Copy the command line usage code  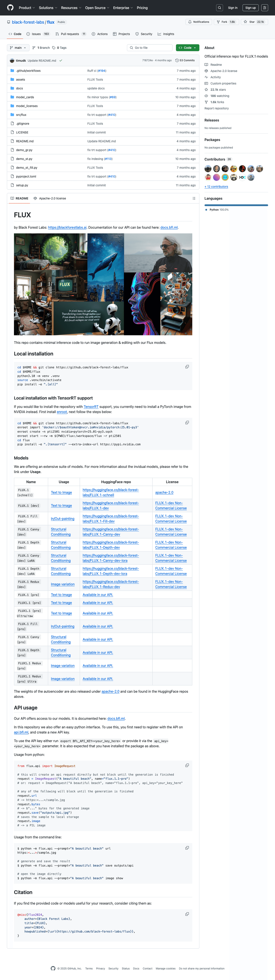pyautogui.click(x=187, y=847)
